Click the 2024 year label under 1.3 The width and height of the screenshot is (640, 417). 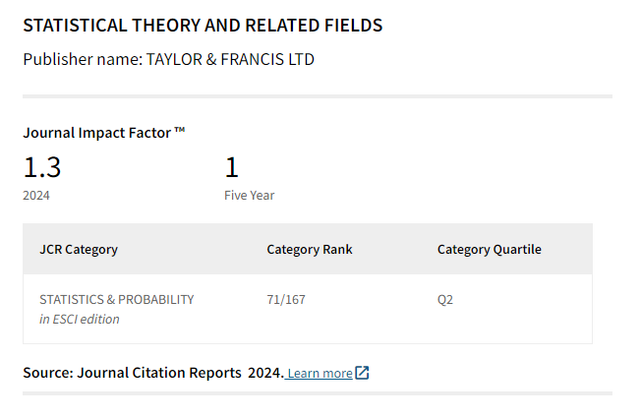click(x=36, y=195)
